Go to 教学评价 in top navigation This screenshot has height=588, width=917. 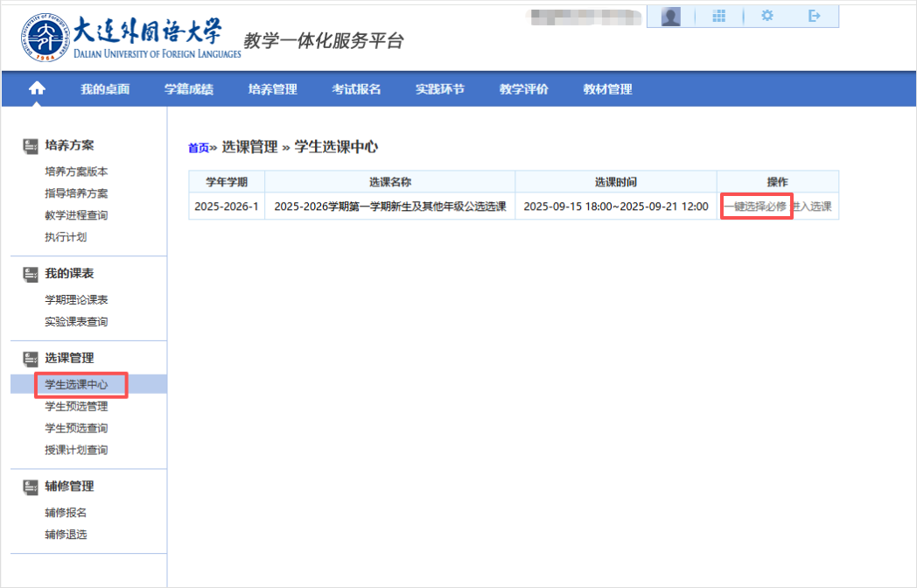pyautogui.click(x=523, y=89)
